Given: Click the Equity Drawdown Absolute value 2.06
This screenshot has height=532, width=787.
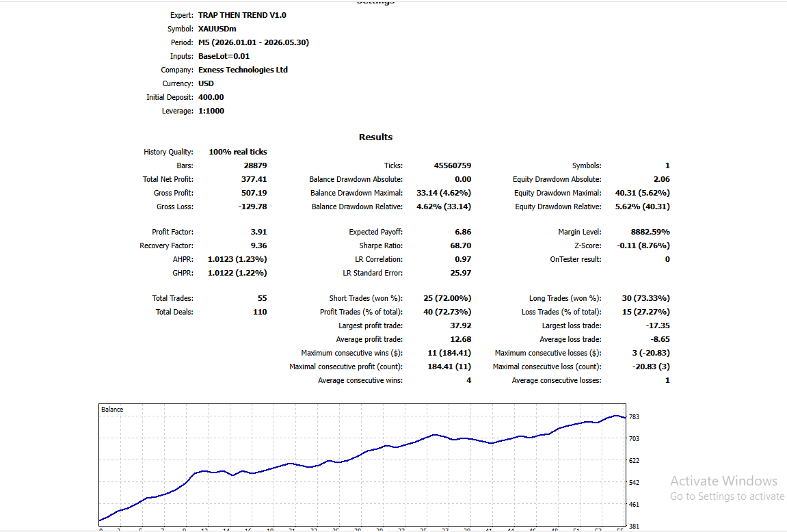Looking at the screenshot, I should [661, 179].
